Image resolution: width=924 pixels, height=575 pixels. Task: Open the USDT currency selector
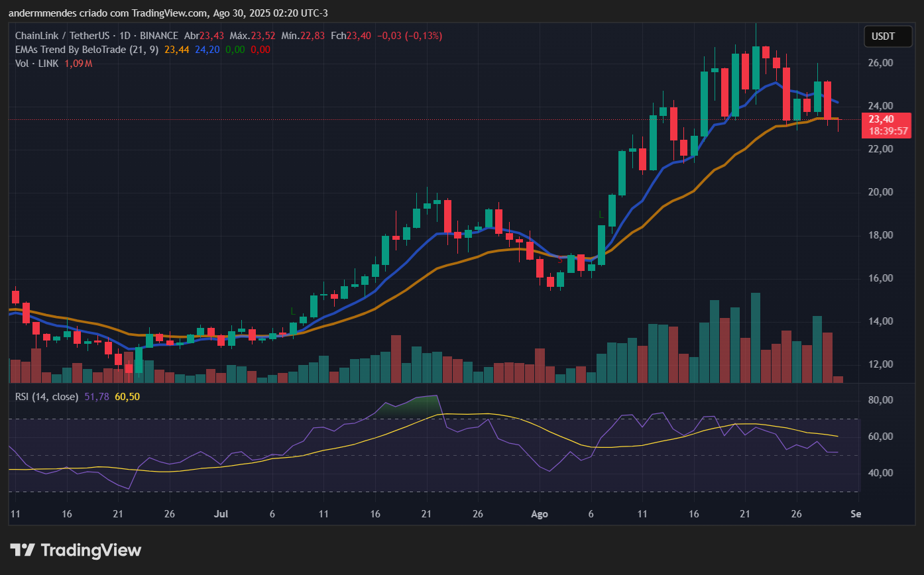pyautogui.click(x=884, y=36)
